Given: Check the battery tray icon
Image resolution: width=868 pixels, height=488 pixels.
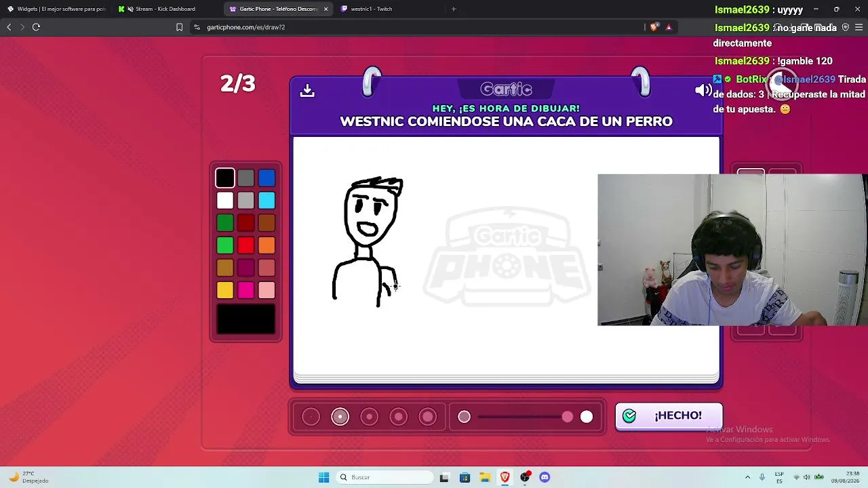Looking at the screenshot, I should (x=818, y=477).
